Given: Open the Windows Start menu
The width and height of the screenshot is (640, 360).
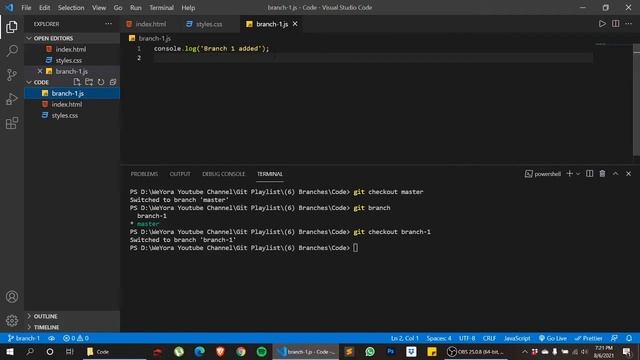Looking at the screenshot, I should tap(10, 352).
